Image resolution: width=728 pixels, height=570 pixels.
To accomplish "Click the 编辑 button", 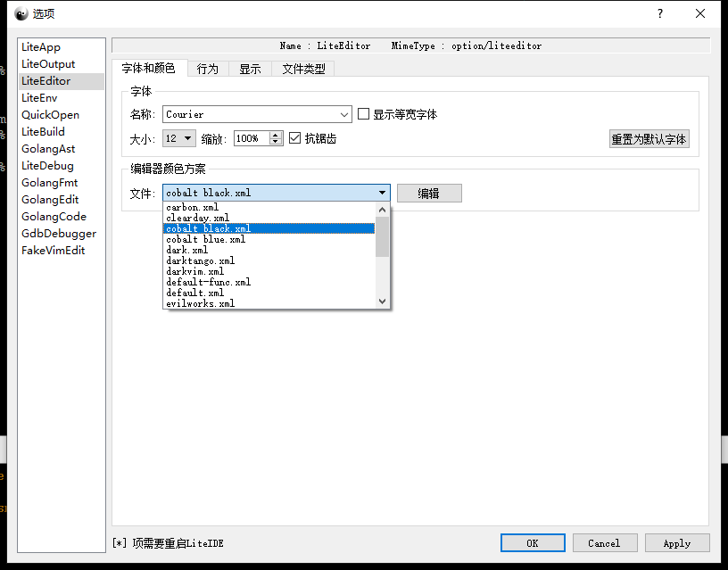I will [429, 193].
